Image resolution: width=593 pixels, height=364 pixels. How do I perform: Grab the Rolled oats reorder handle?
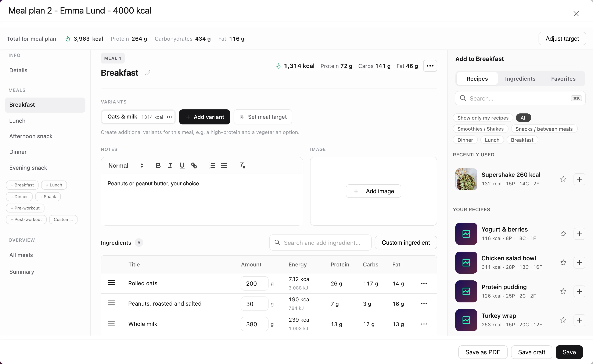pyautogui.click(x=111, y=283)
